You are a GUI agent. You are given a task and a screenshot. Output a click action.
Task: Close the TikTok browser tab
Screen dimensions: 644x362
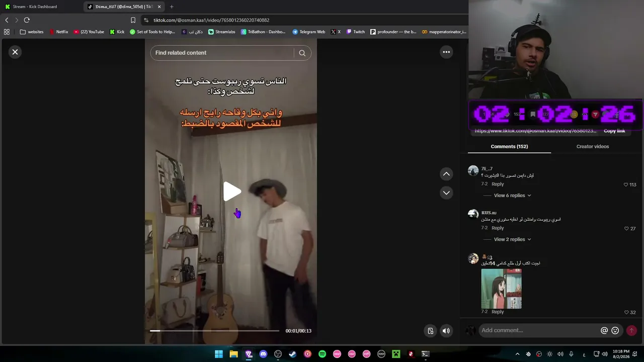pos(159,7)
